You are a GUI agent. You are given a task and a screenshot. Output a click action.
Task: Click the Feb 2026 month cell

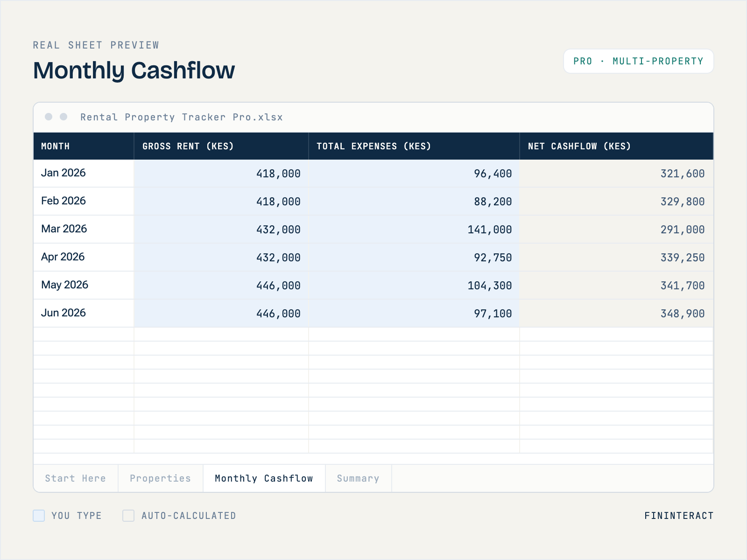84,201
